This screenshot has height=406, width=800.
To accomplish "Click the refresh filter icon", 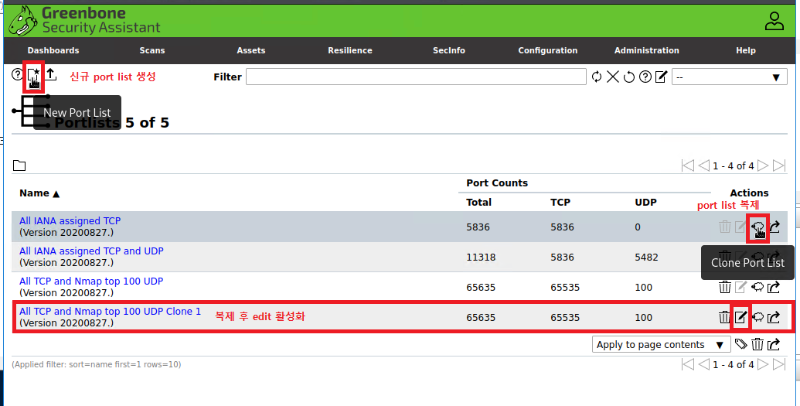I will pos(597,77).
